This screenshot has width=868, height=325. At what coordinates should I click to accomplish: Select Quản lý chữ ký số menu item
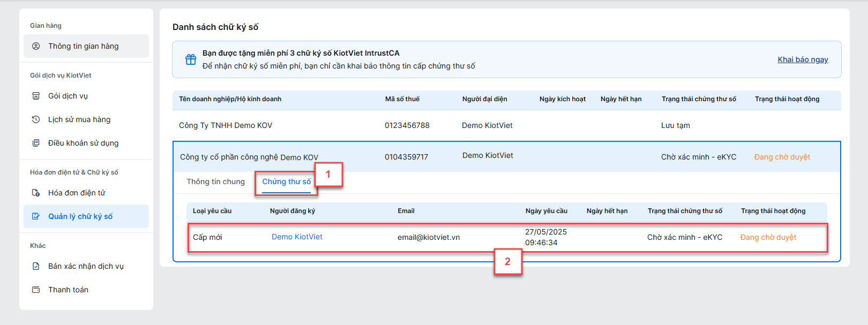[x=86, y=216]
